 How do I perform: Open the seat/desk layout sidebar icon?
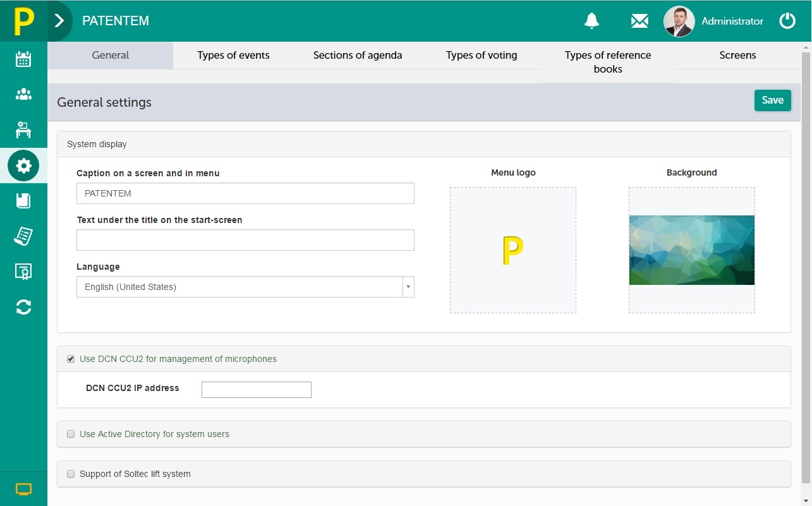23,130
